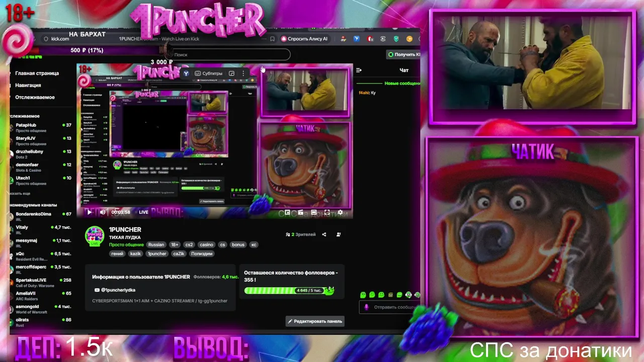The image size is (644, 362).
Task: Open druzheliubny Dota 2 channel
Action: [41, 154]
